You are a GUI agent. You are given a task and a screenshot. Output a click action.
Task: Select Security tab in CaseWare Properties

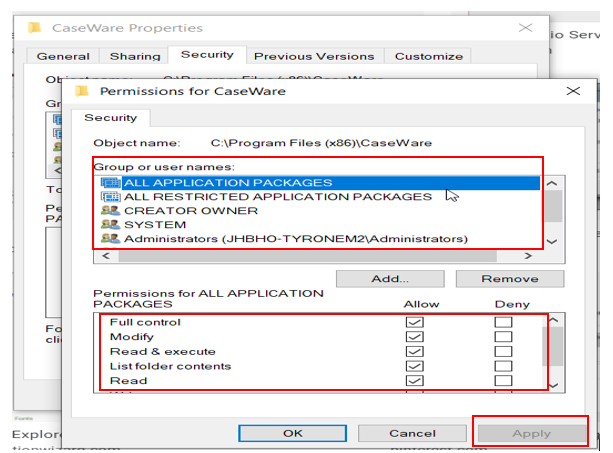[207, 55]
